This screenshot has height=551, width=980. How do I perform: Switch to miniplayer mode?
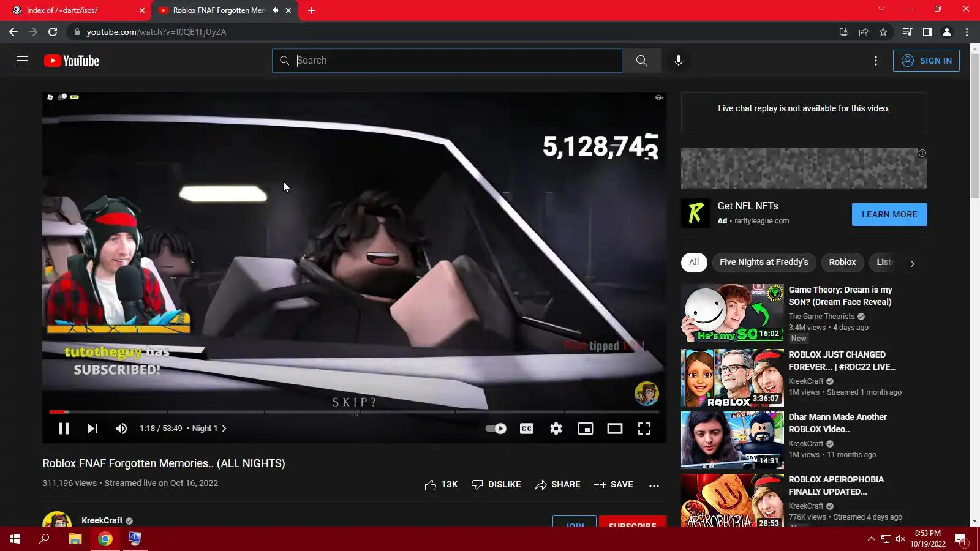tap(585, 429)
